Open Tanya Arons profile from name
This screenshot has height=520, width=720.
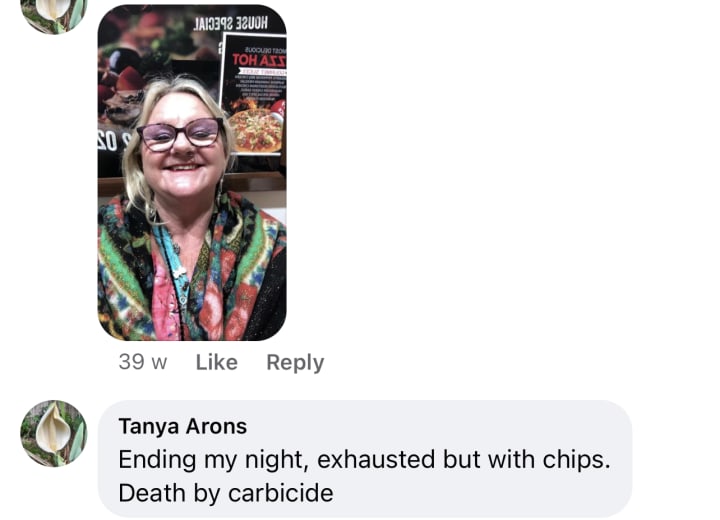click(183, 426)
